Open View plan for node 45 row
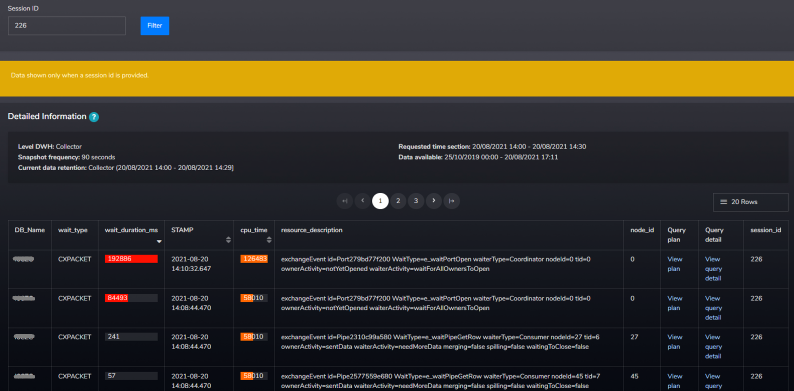Screen dimensions: 794x391 pos(675,381)
